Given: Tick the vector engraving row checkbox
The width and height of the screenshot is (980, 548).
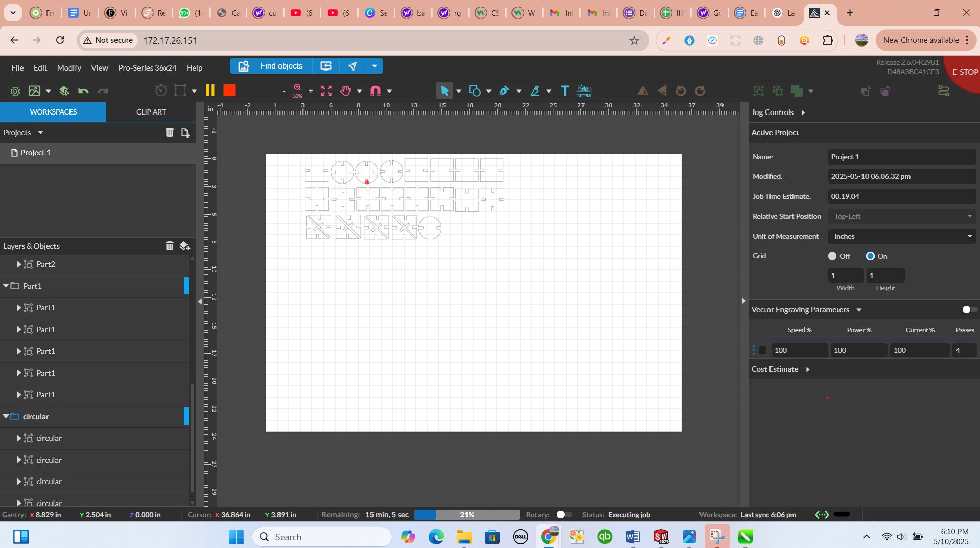Looking at the screenshot, I should pos(762,350).
